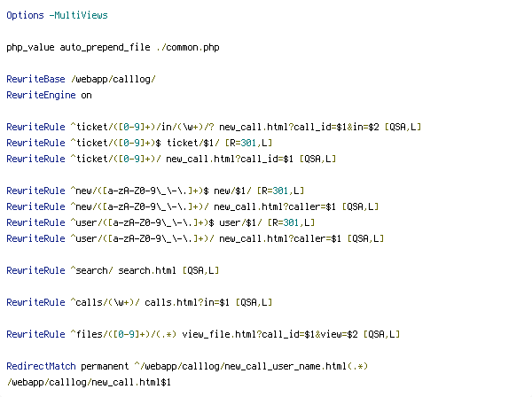Click the ^search/ pattern
Screen dimensions: 532x397
[91, 270]
